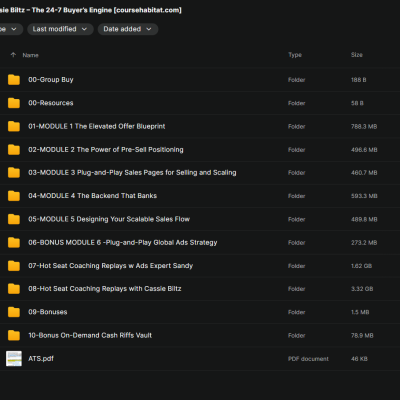
Task: Click the 10-Bonus On-Demand folder icon
Action: tap(14, 335)
